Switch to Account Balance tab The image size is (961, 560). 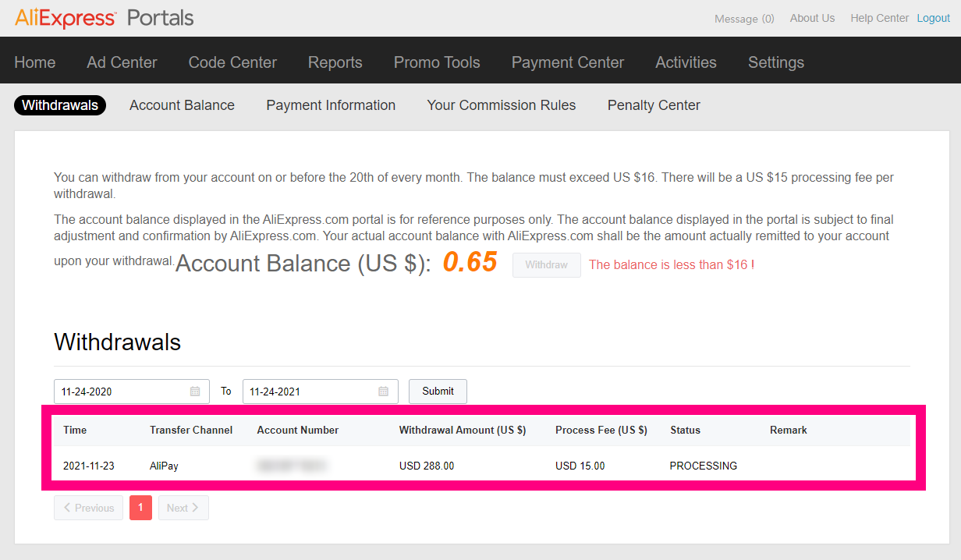(182, 105)
